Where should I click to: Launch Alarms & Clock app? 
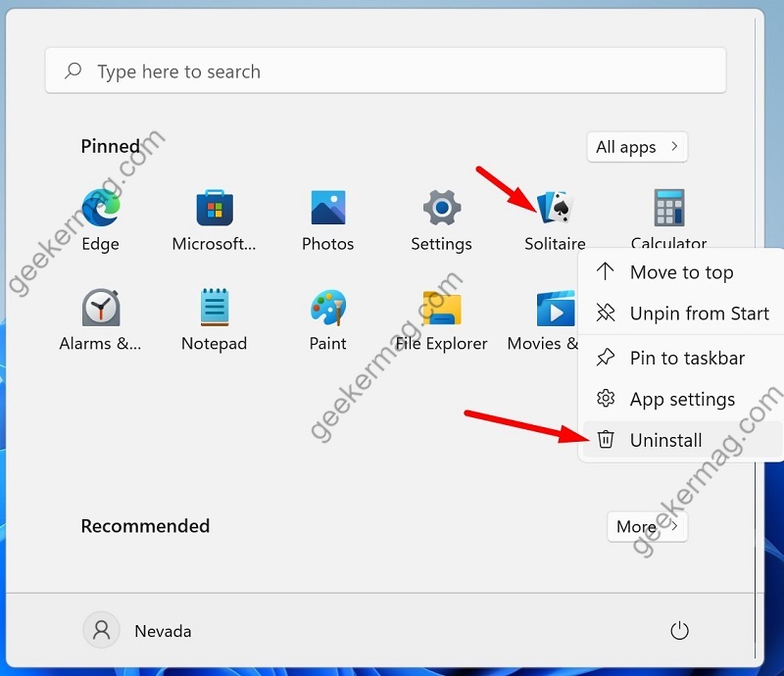101,308
